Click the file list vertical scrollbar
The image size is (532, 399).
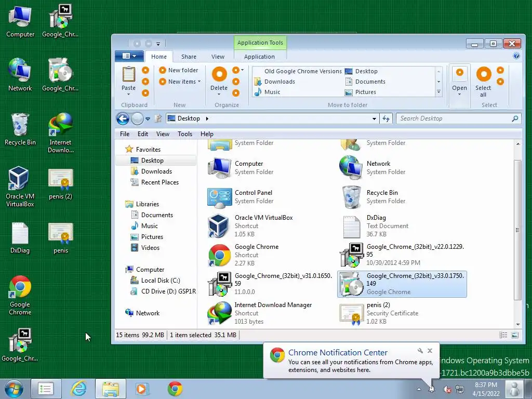click(517, 230)
